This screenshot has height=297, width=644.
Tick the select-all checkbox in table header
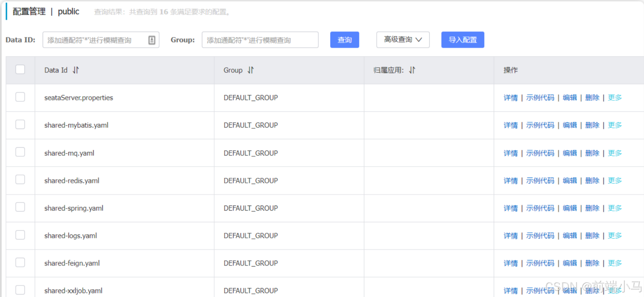[20, 69]
